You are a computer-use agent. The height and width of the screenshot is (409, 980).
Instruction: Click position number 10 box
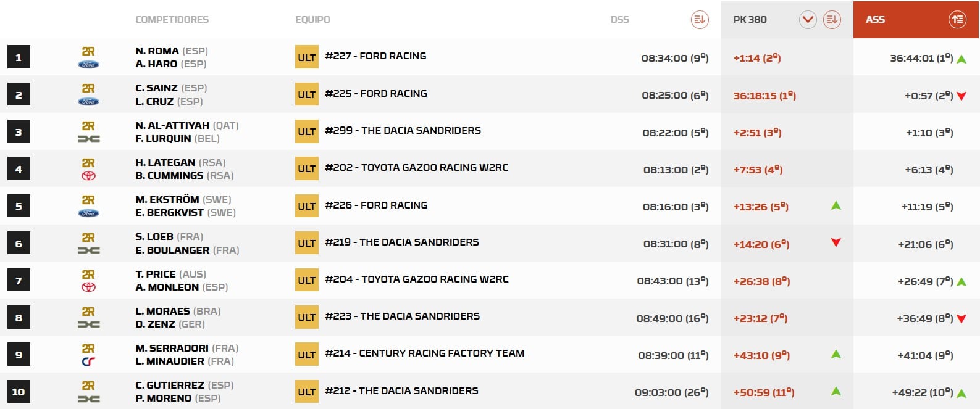pyautogui.click(x=19, y=392)
